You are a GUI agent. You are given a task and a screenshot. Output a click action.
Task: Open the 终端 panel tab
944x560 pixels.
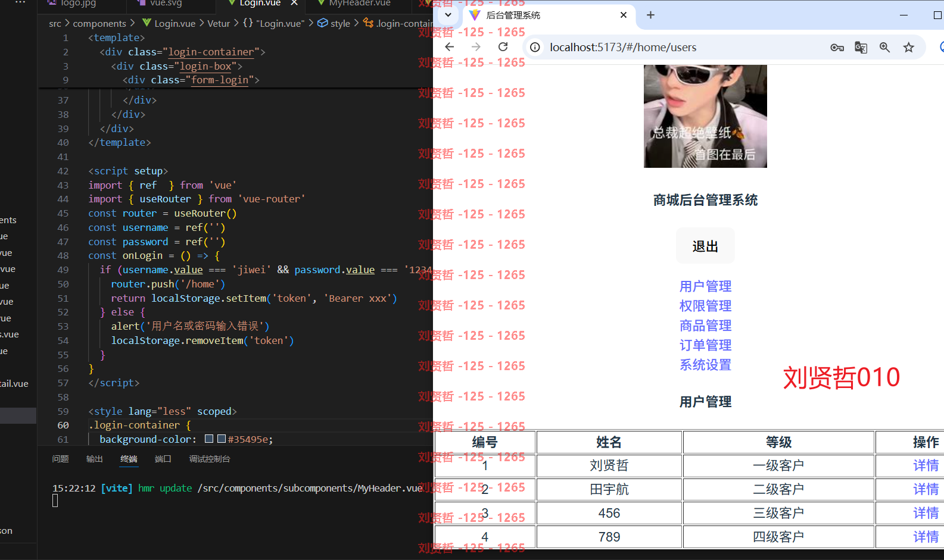(x=129, y=459)
